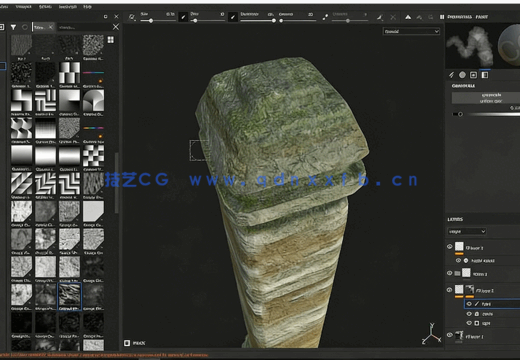520x360 pixels.
Task: Click the circle icon beside funnel filter
Action: point(25,27)
